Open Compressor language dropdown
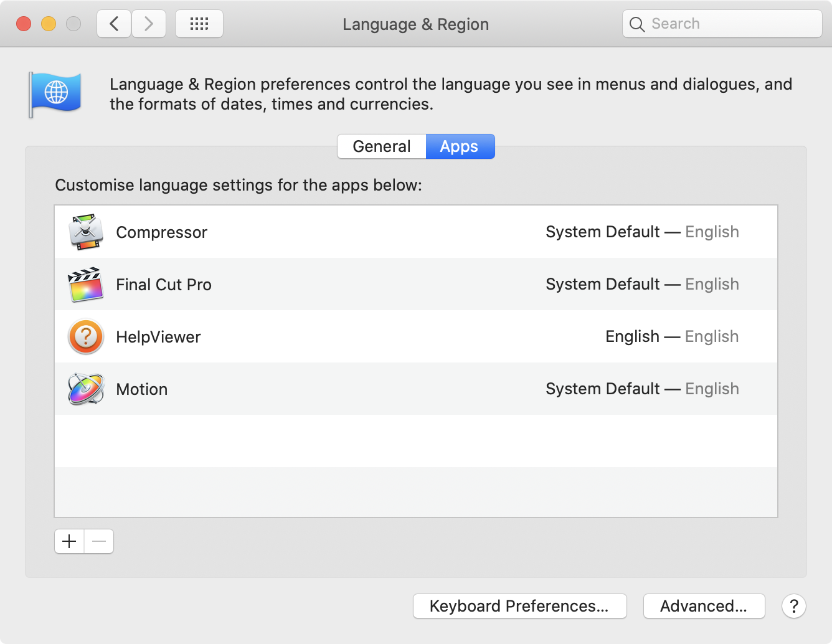This screenshot has height=644, width=832. (x=642, y=232)
